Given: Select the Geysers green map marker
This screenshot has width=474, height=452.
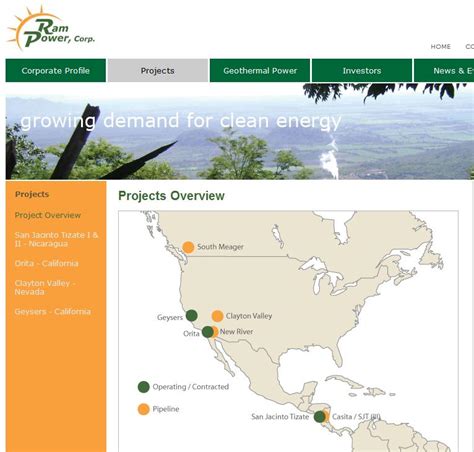Looking at the screenshot, I should (x=191, y=315).
